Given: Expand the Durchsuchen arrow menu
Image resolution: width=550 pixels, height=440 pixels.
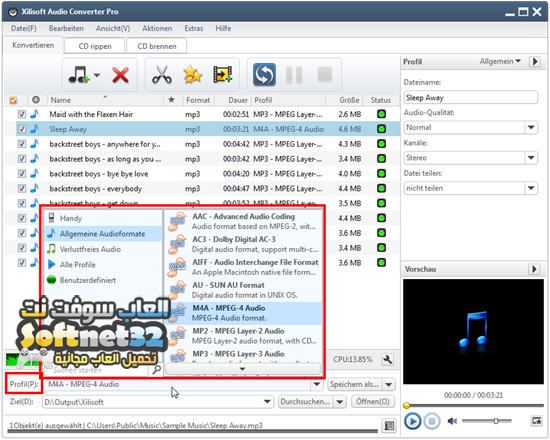Looking at the screenshot, I should 340,401.
